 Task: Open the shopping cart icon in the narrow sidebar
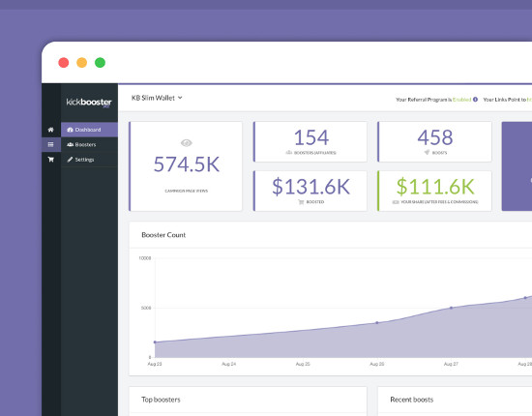pyautogui.click(x=51, y=159)
